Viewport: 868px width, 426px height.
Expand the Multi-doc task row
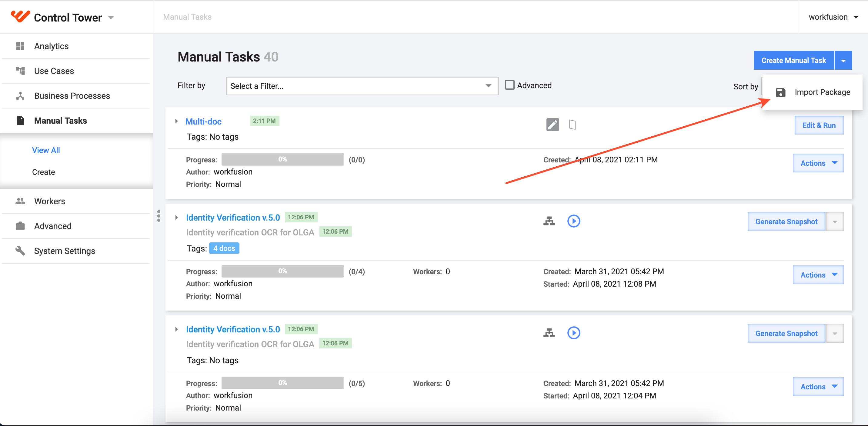tap(176, 121)
